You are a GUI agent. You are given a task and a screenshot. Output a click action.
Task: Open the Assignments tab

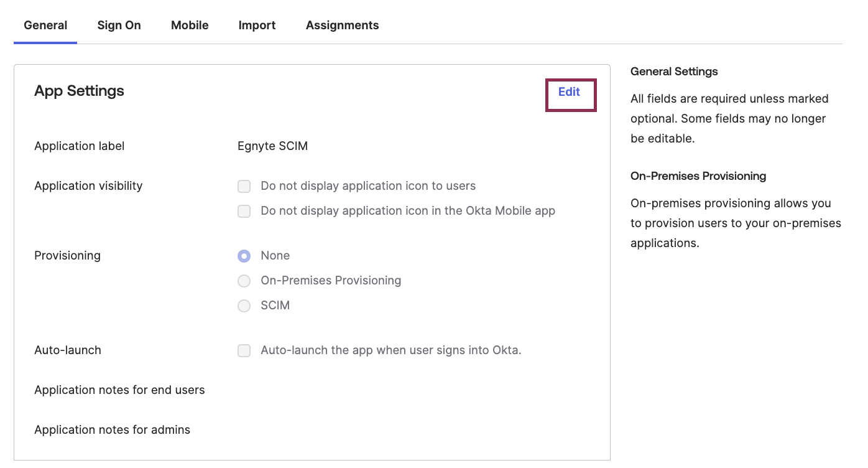[x=342, y=25]
